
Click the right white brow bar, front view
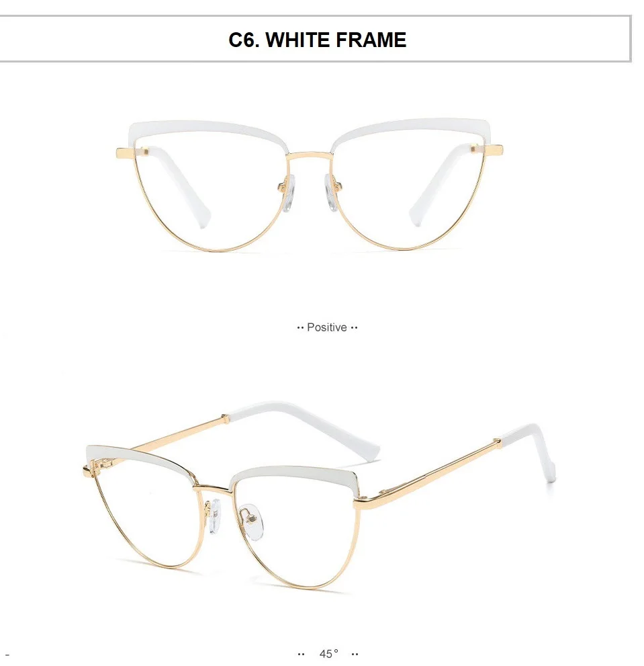pyautogui.click(x=411, y=130)
